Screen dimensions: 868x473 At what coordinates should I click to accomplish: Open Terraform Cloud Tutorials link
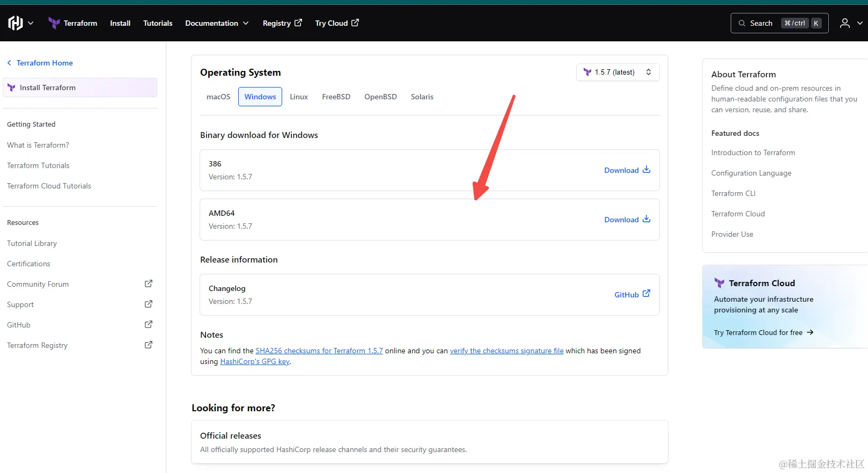49,186
